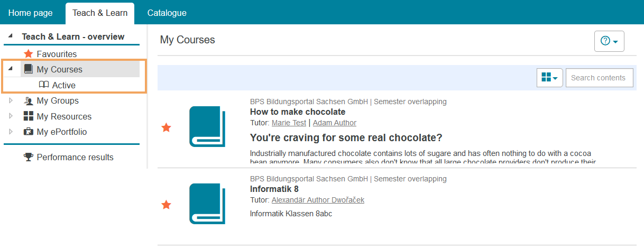Viewport: 644px width, 248px height.
Task: Click the My Resources grid icon
Action: pyautogui.click(x=29, y=116)
